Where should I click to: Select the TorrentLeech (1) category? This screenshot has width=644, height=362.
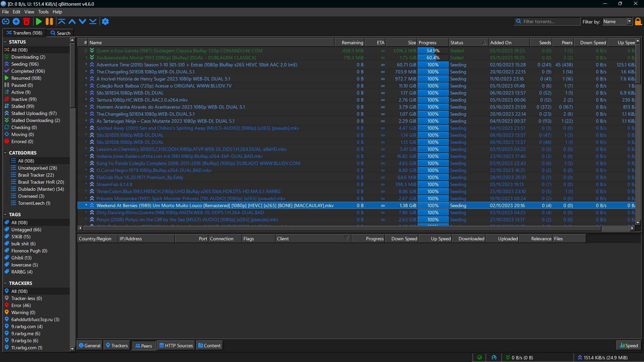34,203
